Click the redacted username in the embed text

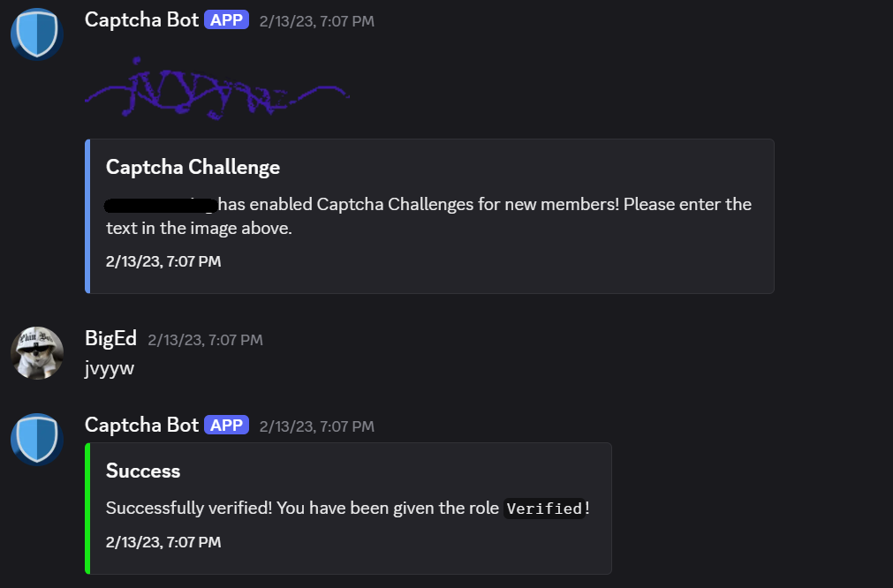click(x=161, y=204)
